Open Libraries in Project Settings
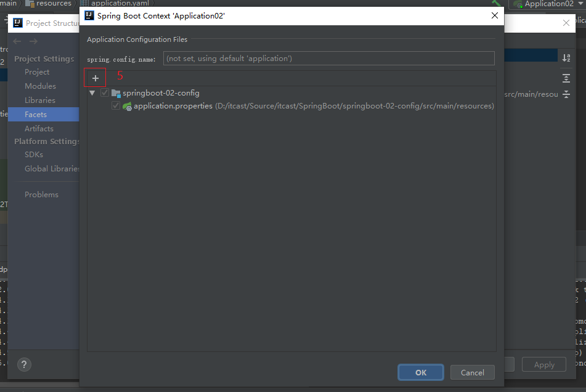This screenshot has width=586, height=392. 40,100
